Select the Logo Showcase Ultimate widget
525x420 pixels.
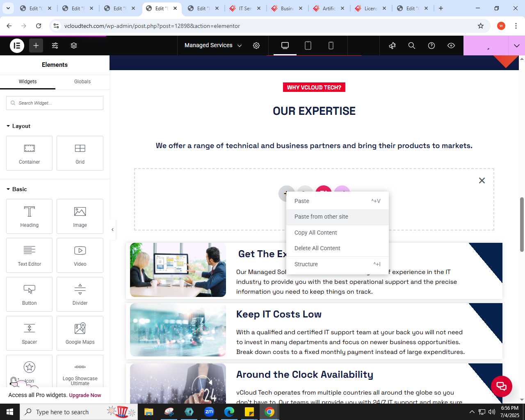tap(80, 371)
